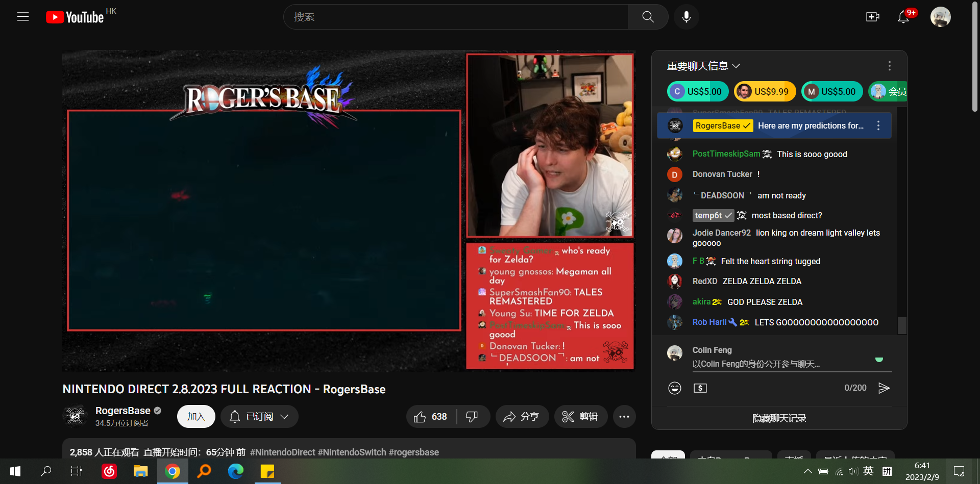Open Windows action center notifications
The height and width of the screenshot is (484, 980).
click(959, 471)
